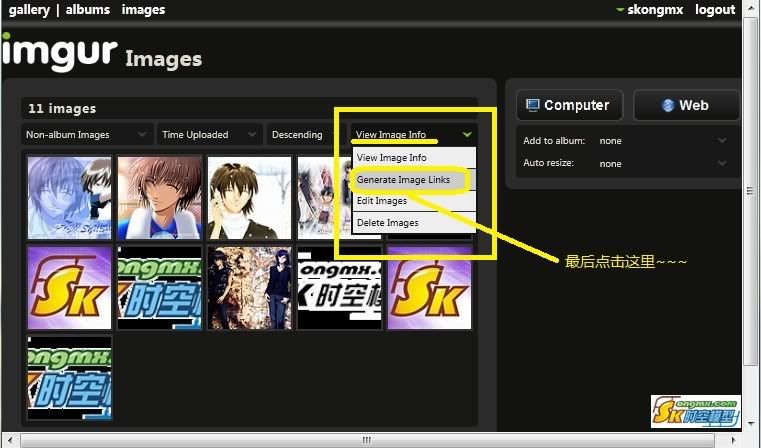
Task: Click the 'Auto resize:' label
Action: click(x=548, y=163)
